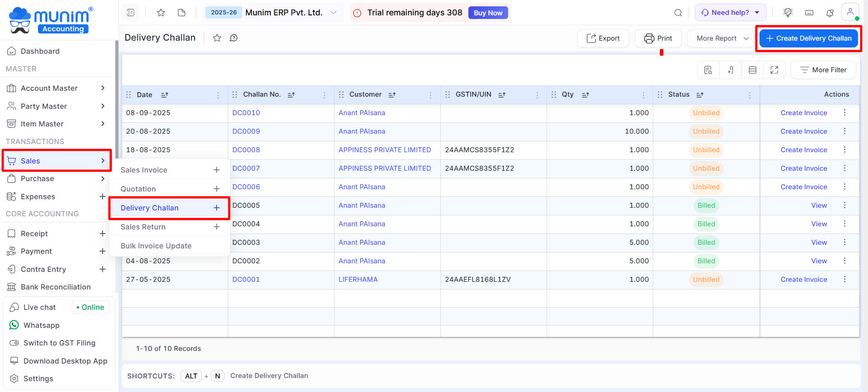Open the user profile avatar icon
The width and height of the screenshot is (868, 392).
(x=850, y=12)
